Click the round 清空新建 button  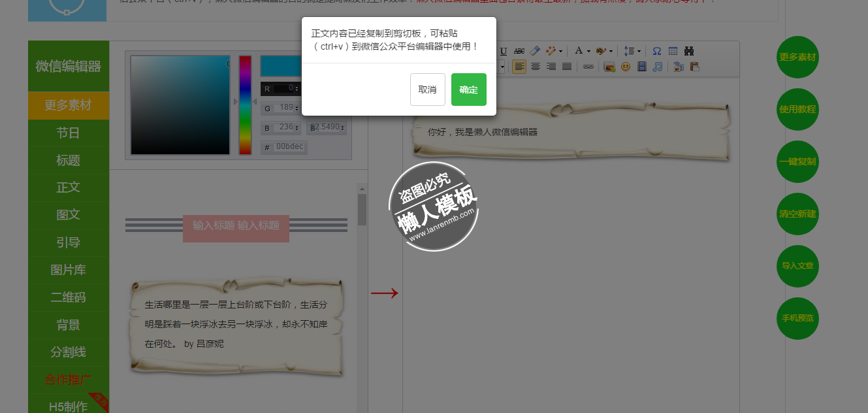(797, 214)
